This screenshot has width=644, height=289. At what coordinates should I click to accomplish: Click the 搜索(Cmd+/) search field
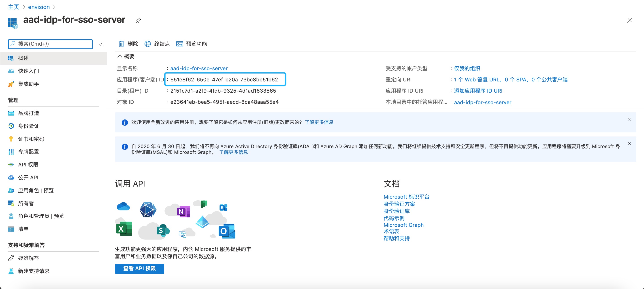(x=50, y=44)
